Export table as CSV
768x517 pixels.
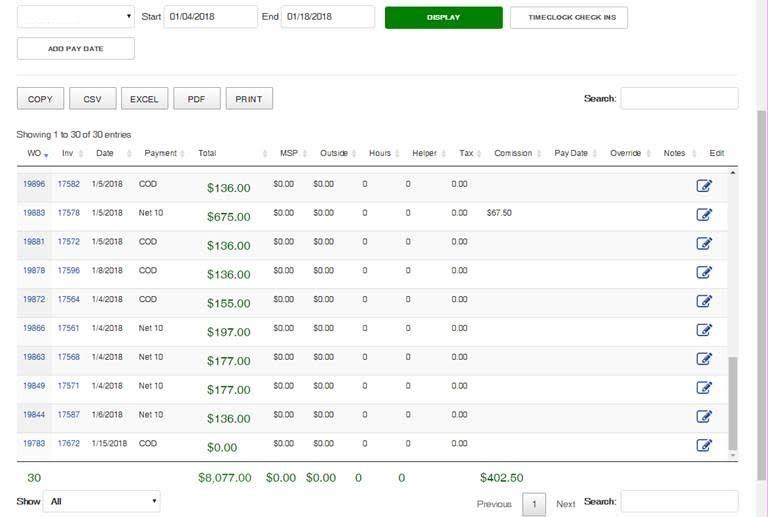point(93,99)
